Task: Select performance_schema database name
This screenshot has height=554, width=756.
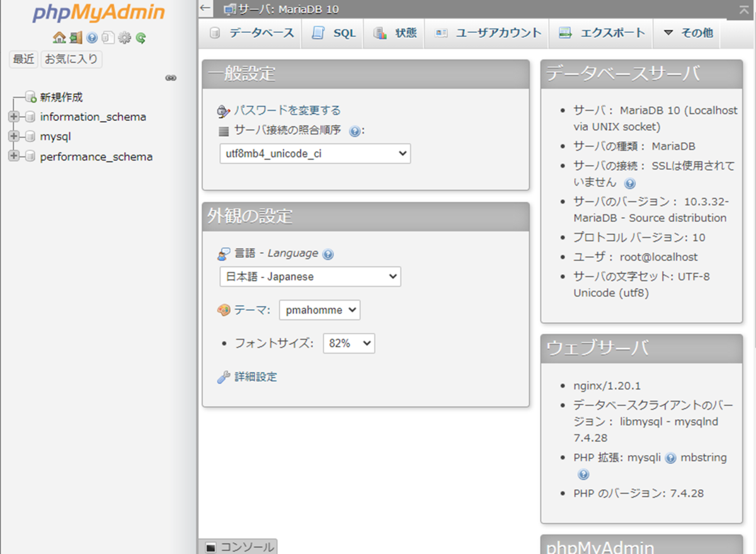Action: [x=96, y=157]
